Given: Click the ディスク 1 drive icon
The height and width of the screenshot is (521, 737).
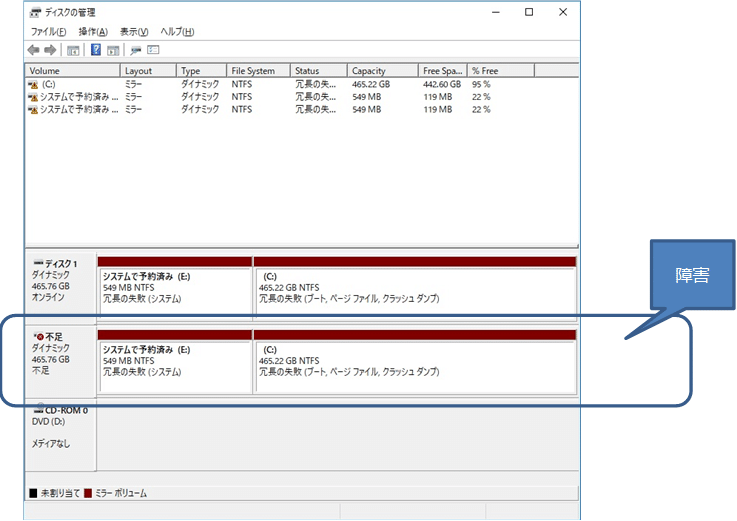Looking at the screenshot, I should [x=39, y=262].
